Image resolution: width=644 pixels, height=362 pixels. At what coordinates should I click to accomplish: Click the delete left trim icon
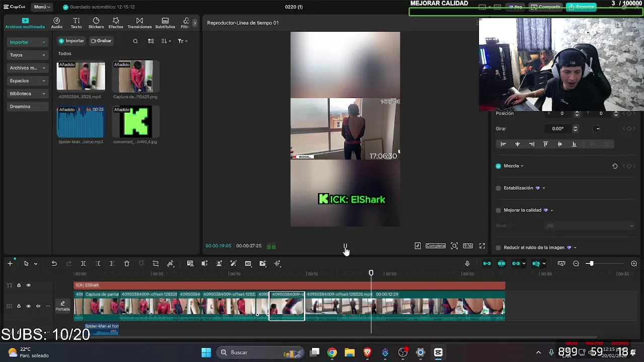98,263
